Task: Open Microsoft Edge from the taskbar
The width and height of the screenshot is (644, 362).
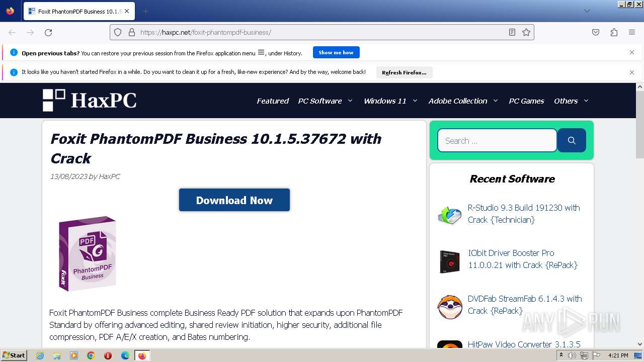Action: click(125, 355)
